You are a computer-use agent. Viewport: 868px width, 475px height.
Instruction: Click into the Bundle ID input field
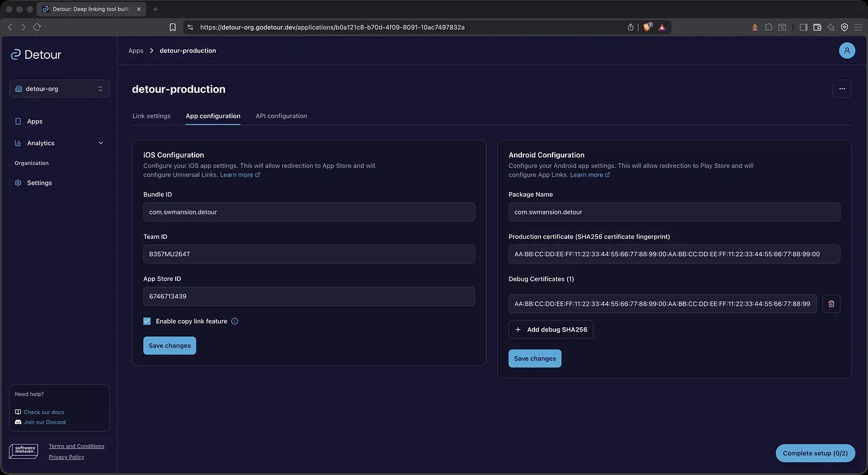pos(309,212)
